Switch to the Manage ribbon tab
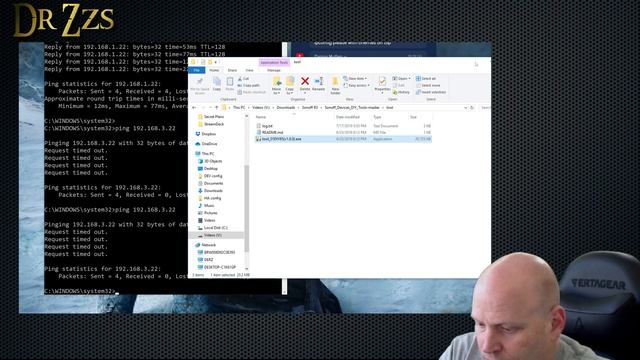 point(273,70)
